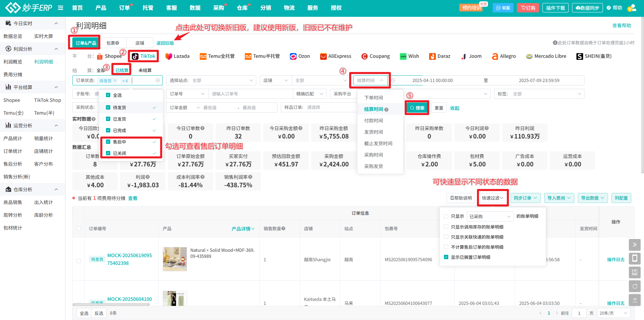Click the user avatar icon in header
644x320 pixels.
click(632, 8)
